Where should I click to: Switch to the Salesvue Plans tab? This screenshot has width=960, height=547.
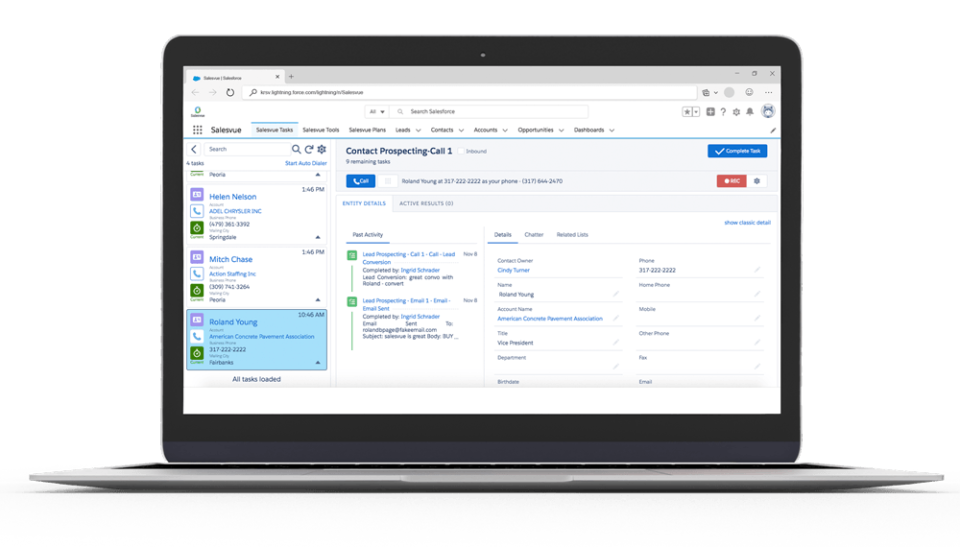pyautogui.click(x=367, y=130)
